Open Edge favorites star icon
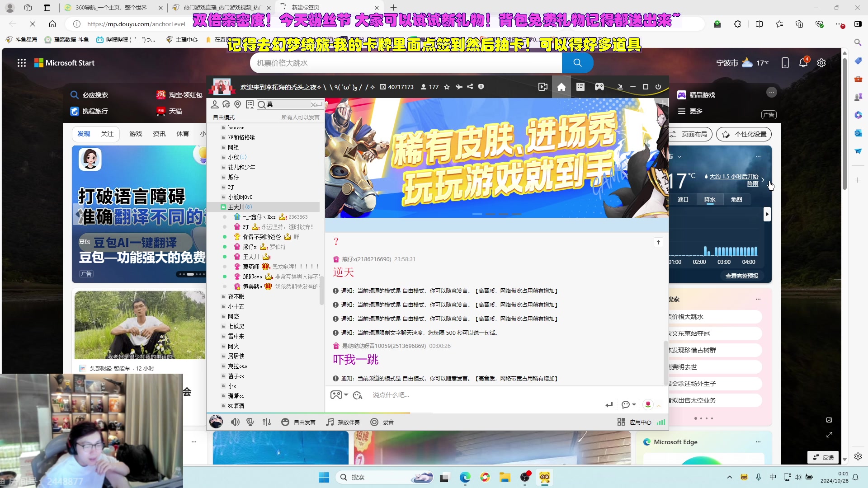Image resolution: width=868 pixels, height=488 pixels. [x=779, y=24]
